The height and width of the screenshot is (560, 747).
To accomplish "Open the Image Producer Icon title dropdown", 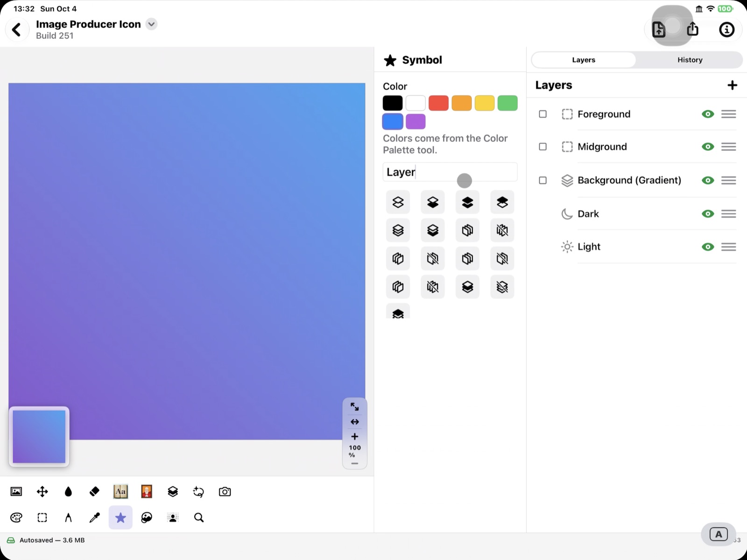I will 151,24.
